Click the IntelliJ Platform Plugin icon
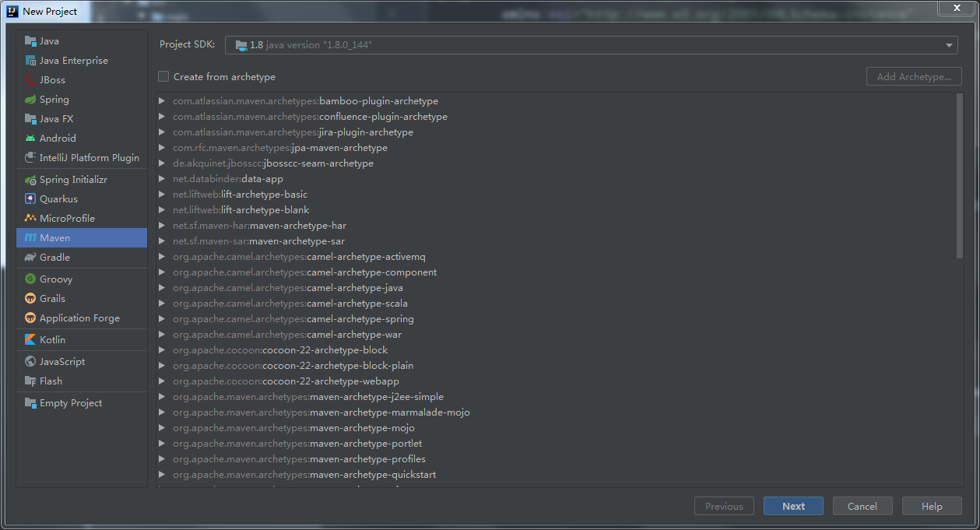Viewport: 980px width, 530px height. (30, 158)
